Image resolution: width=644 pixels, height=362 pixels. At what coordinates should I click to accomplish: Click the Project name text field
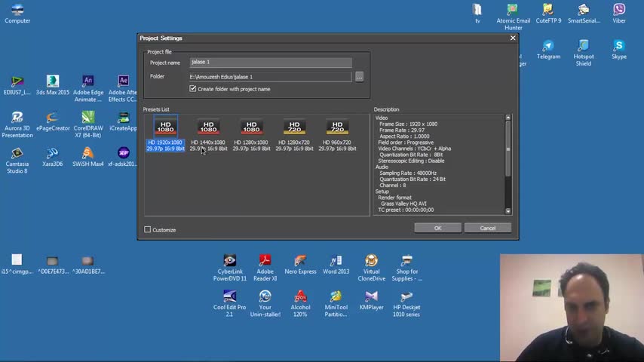pyautogui.click(x=270, y=63)
